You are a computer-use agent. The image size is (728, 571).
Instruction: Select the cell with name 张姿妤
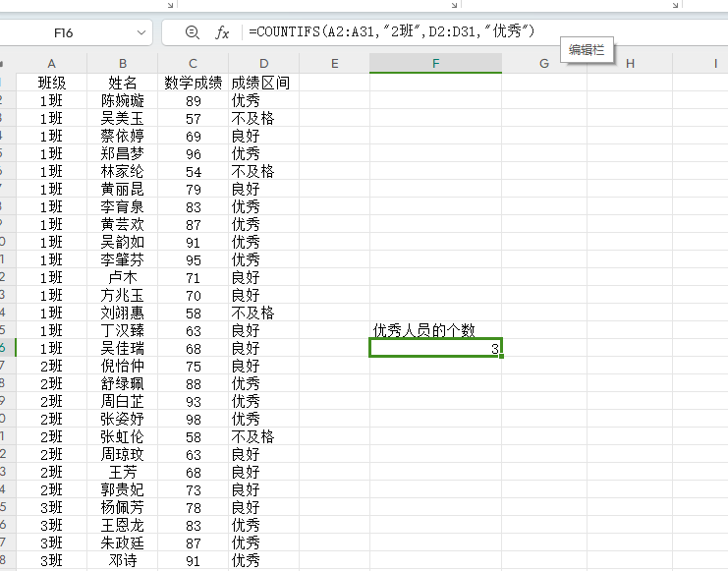123,419
